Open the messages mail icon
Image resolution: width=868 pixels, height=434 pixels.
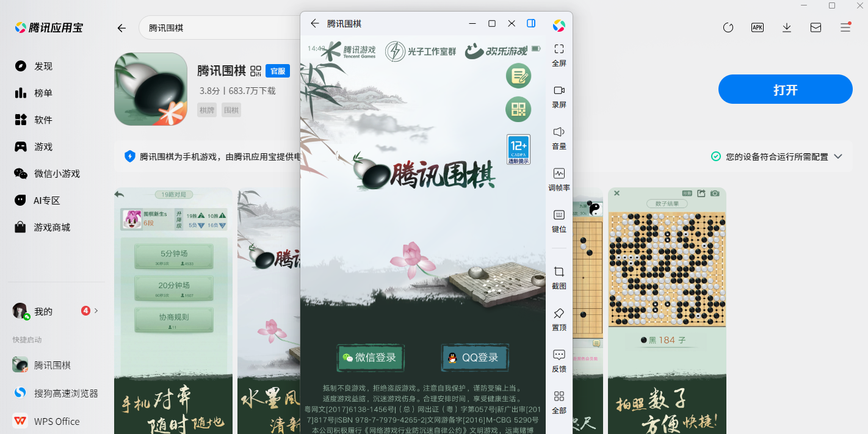816,27
